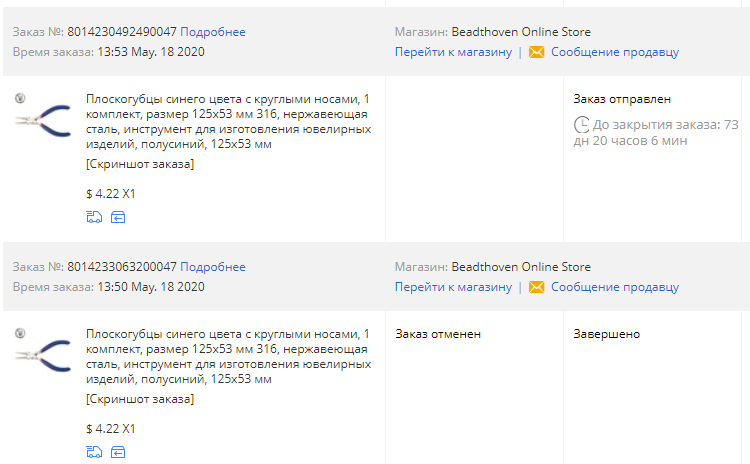Viewport: 750px width, 464px height.
Task: Click envelope icon in second order header
Action: click(x=536, y=287)
